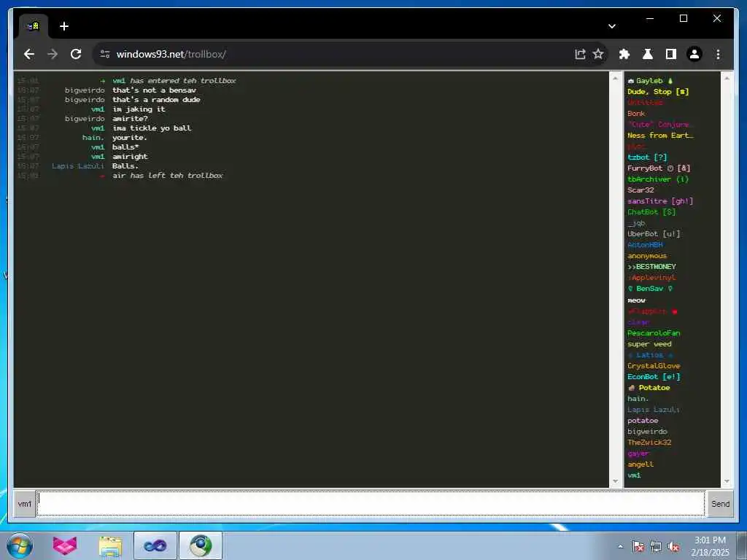Open the profile avatar menu
Image resolution: width=747 pixels, height=560 pixels.
click(x=694, y=54)
